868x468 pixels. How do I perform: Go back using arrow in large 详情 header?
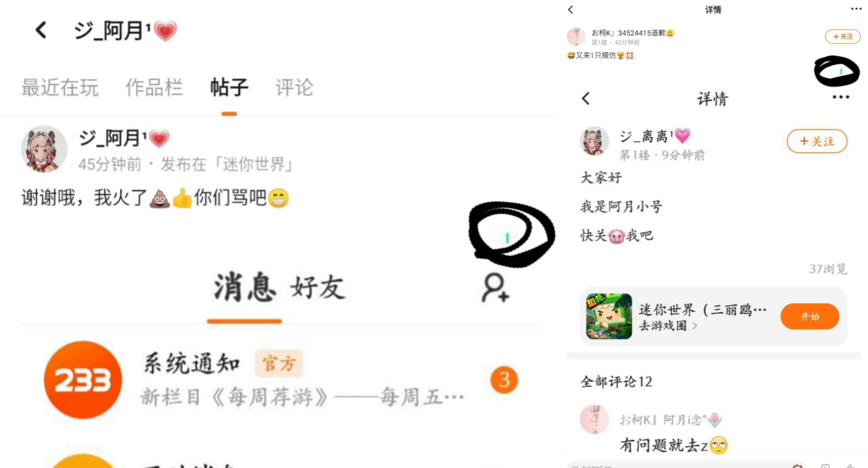[586, 98]
